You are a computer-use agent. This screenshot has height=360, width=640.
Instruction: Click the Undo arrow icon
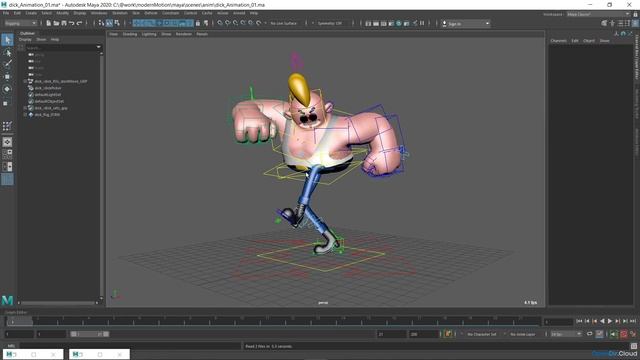point(72,23)
